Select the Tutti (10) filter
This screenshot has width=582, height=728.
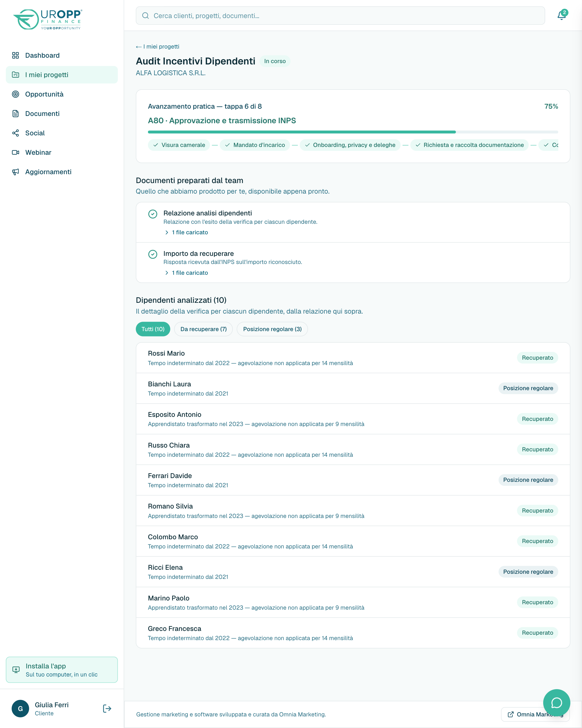click(x=153, y=329)
